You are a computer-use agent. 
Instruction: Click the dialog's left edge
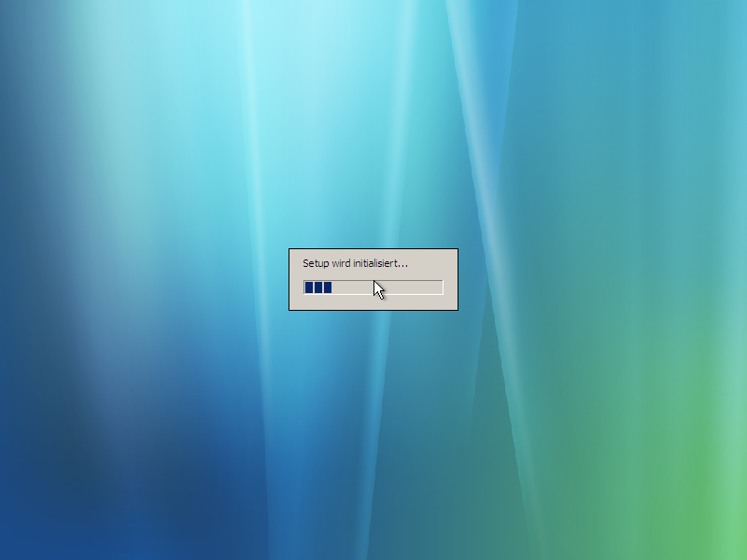coord(291,280)
